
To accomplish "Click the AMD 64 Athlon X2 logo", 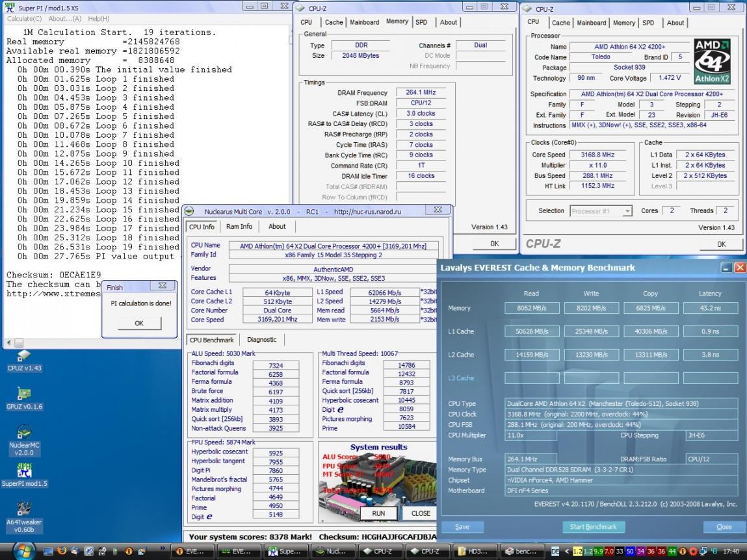I will pyautogui.click(x=713, y=62).
